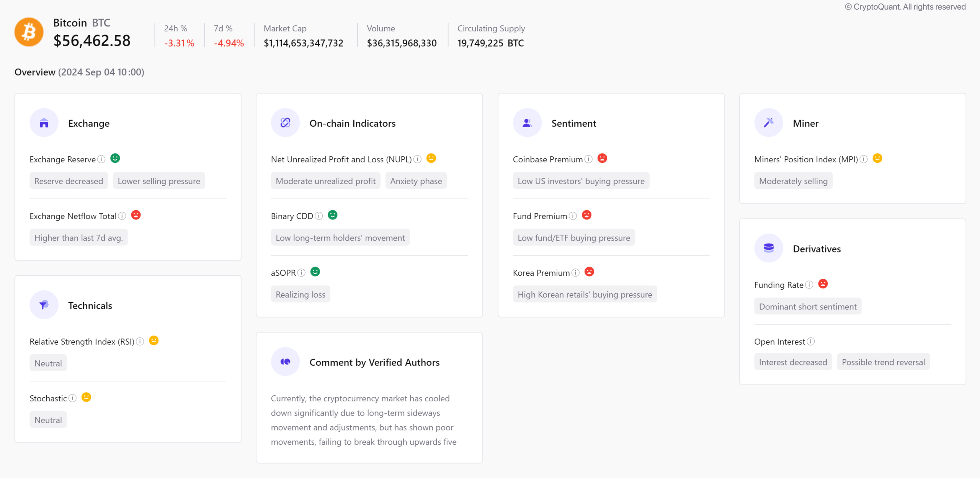980x478 pixels.
Task: Show info for Korea Premium
Action: [x=575, y=272]
